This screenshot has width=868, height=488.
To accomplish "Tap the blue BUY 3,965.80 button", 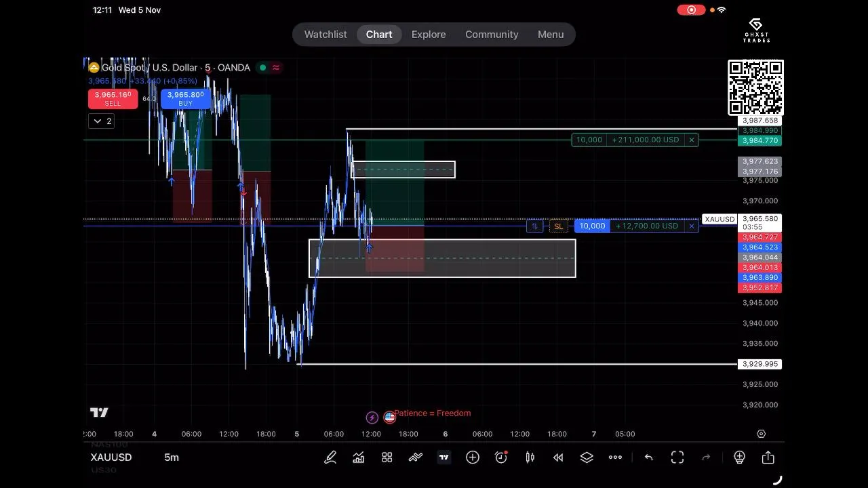I will (x=186, y=99).
